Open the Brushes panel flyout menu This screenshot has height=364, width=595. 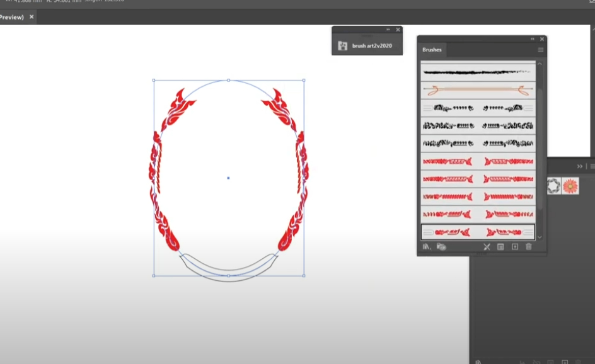(541, 49)
